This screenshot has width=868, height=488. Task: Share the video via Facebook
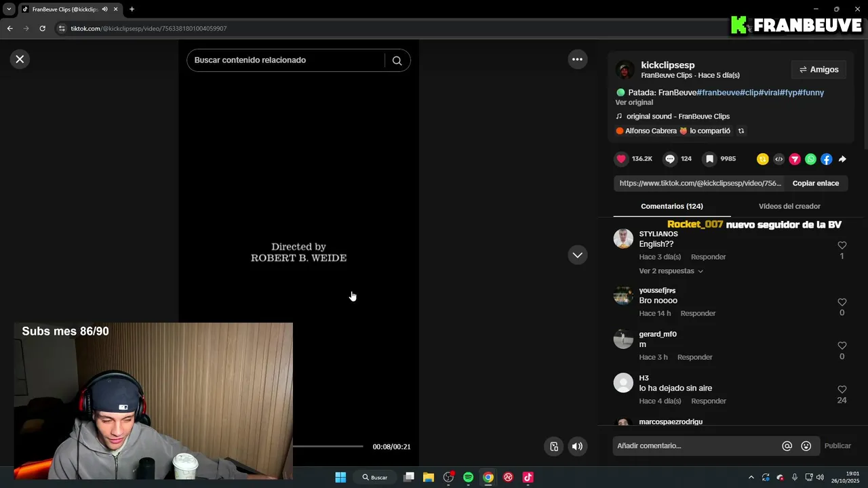826,159
